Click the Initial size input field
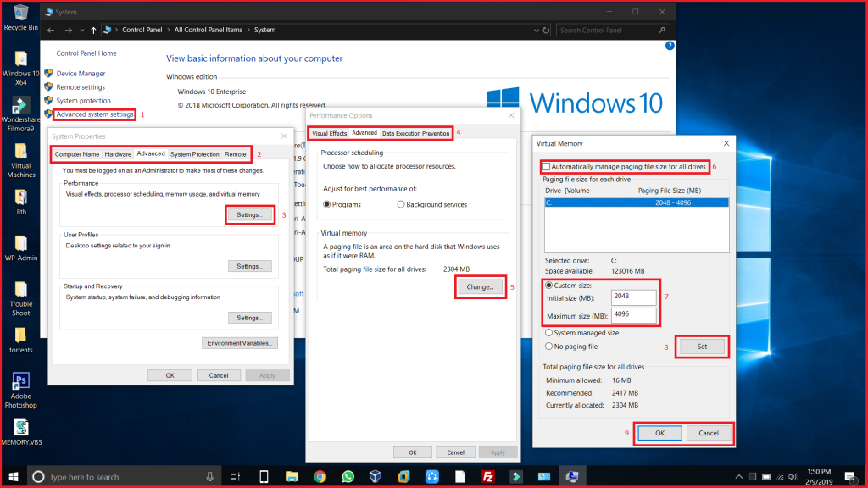868x488 pixels. [x=634, y=297]
